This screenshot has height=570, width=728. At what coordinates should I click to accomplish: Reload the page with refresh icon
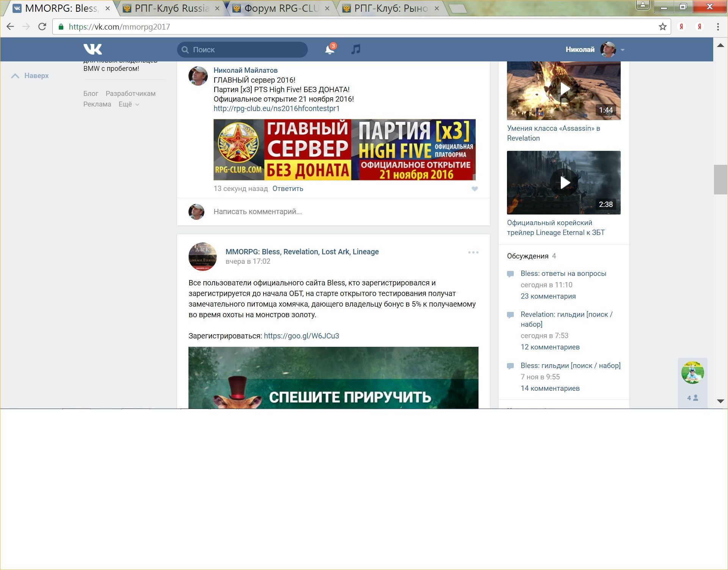pos(42,27)
